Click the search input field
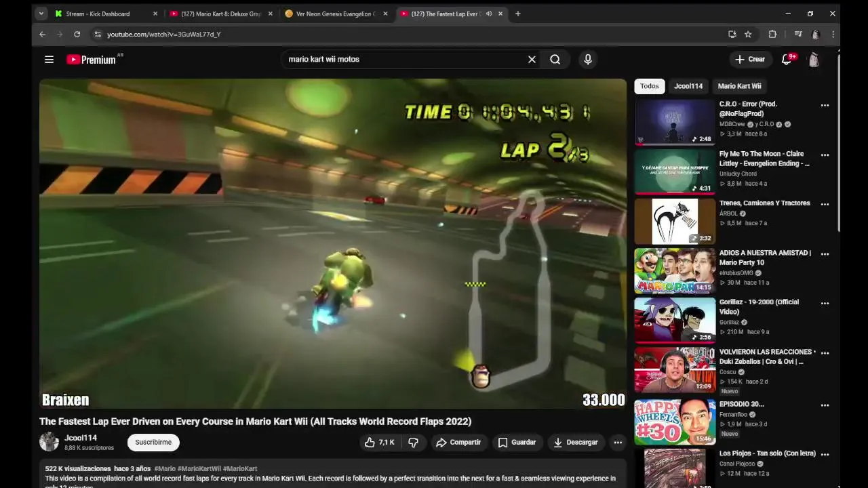Screen dimensions: 868x488 [x=405, y=60]
